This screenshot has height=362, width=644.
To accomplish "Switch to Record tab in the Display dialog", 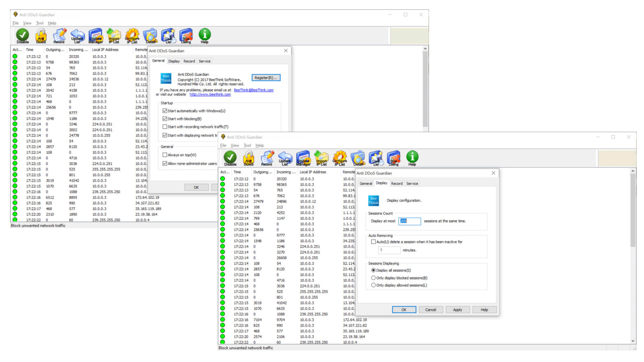I will point(397,184).
